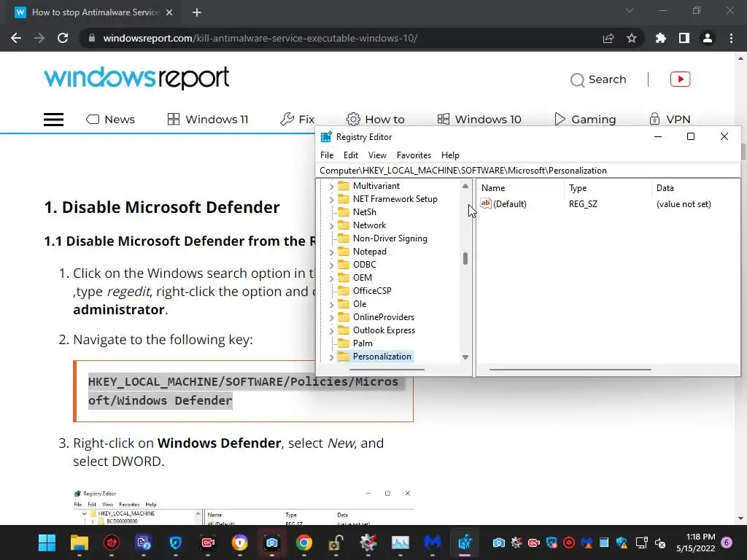The width and height of the screenshot is (747, 560).
Task: Expand the Outlook Express registry key
Action: coord(332,330)
